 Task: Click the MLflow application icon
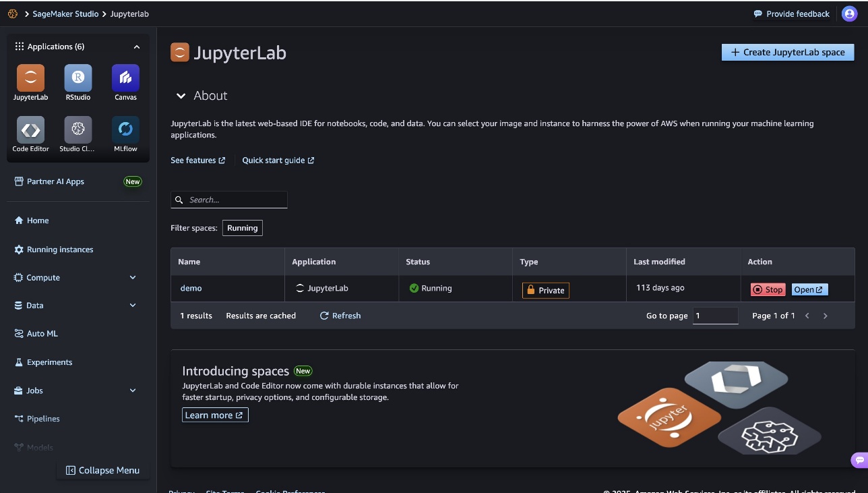coord(125,129)
